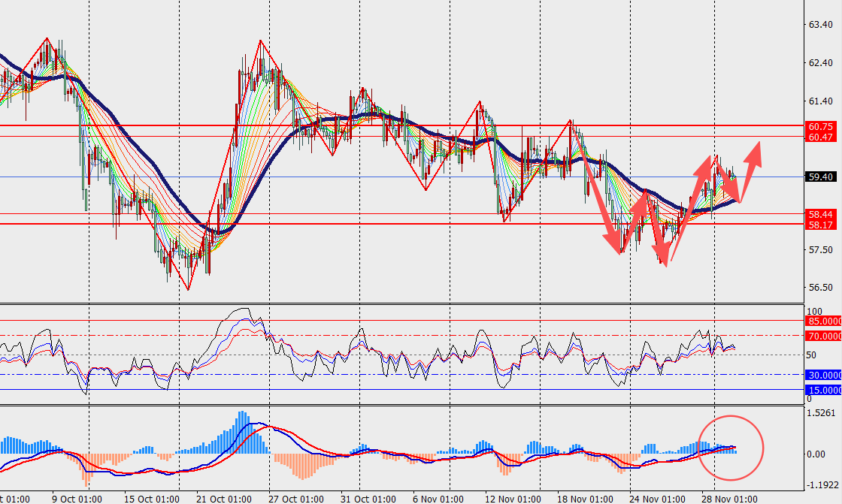Select the 15.0000 oversold level label
The height and width of the screenshot is (504, 842).
pos(822,390)
